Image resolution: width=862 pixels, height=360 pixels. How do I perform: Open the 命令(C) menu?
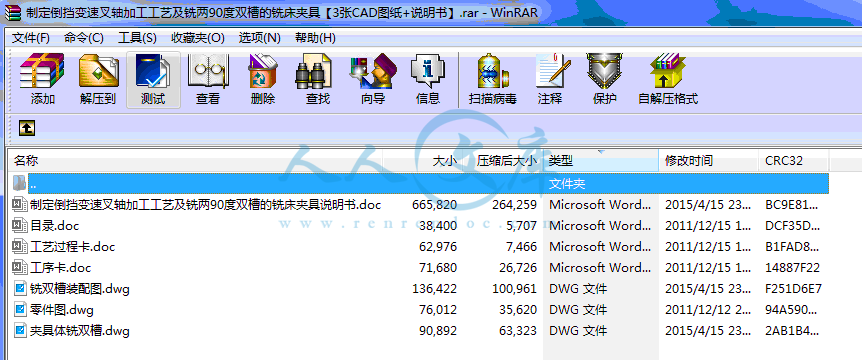point(84,38)
